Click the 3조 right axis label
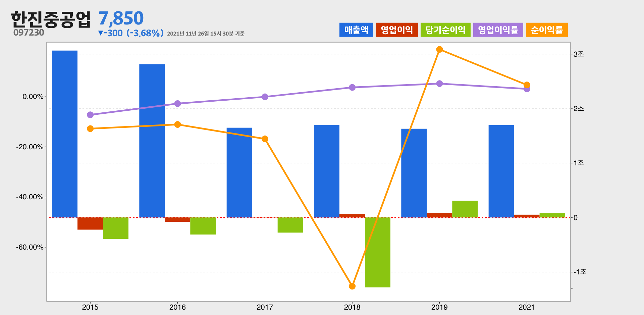This screenshot has height=315, width=644. pos(579,54)
